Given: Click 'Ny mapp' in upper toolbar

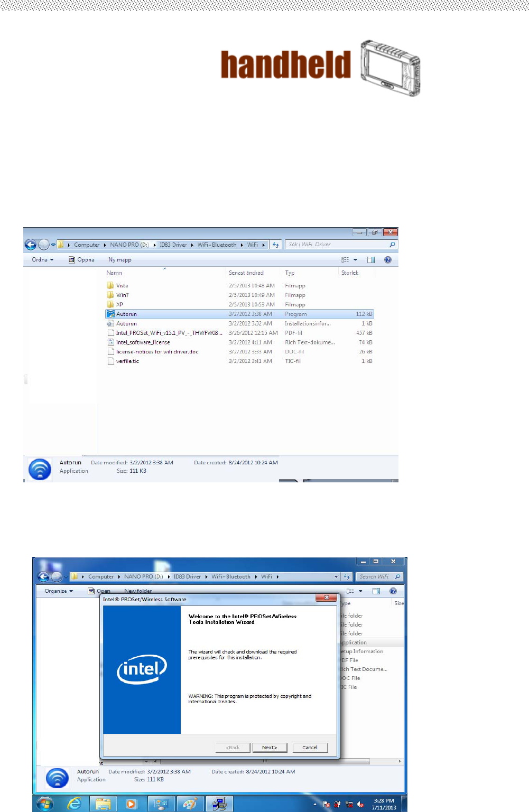Looking at the screenshot, I should [120, 259].
